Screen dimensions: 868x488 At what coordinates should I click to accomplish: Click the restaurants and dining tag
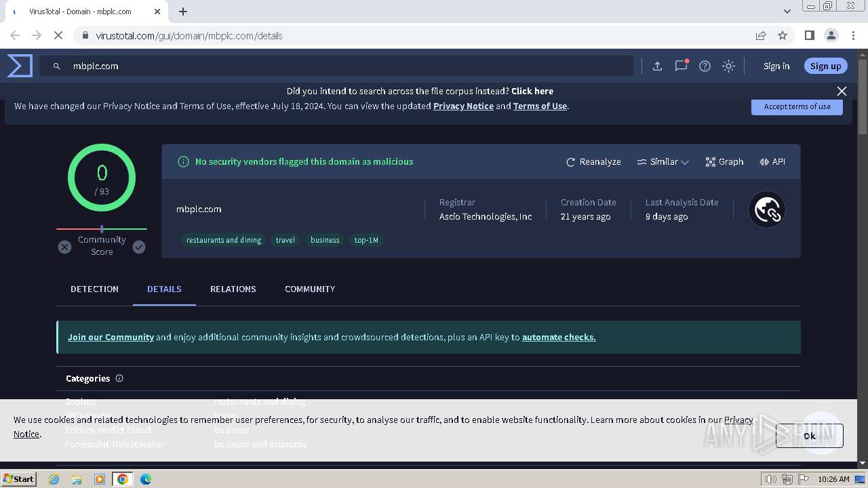click(224, 240)
